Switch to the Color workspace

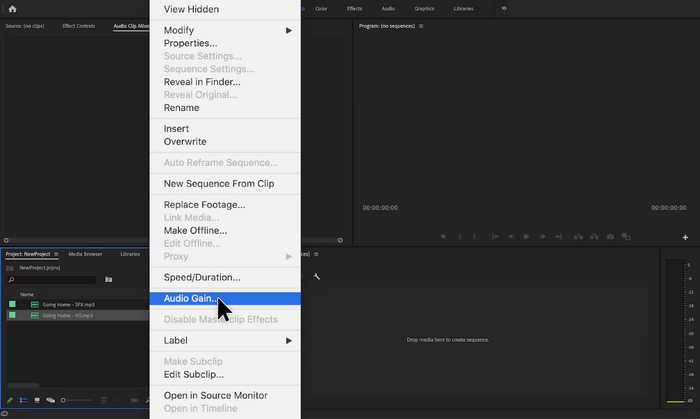(321, 8)
